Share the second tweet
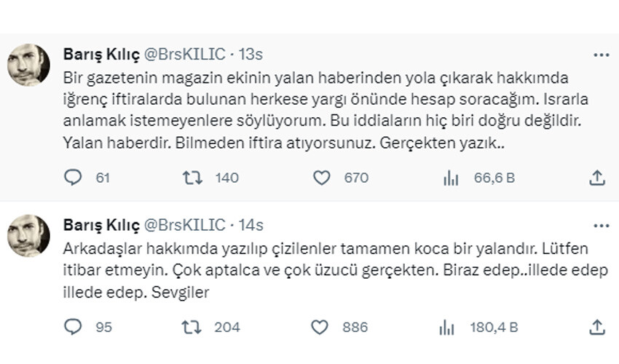This screenshot has width=619, height=364. pos(596,327)
